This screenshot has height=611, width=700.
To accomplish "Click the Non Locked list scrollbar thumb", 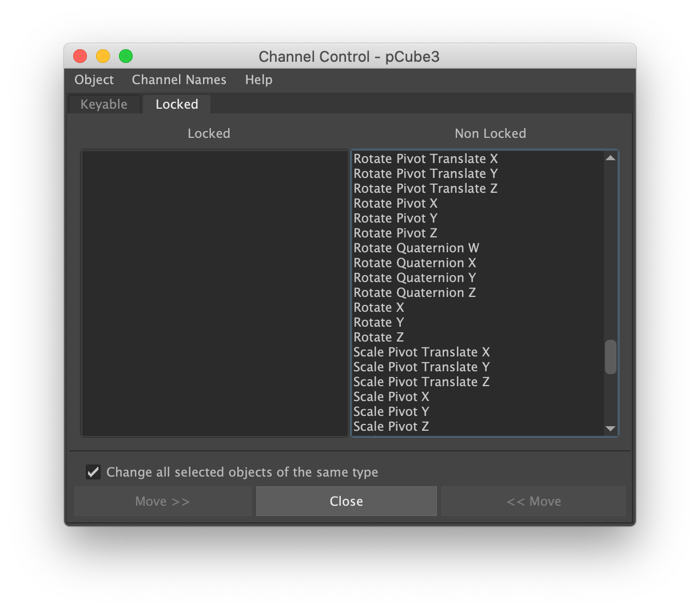I will coord(611,357).
